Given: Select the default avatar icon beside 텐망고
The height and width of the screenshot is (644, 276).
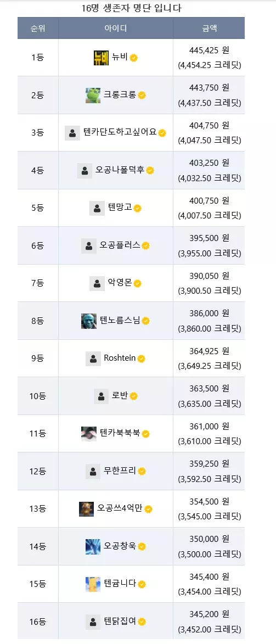Looking at the screenshot, I should (x=97, y=208).
